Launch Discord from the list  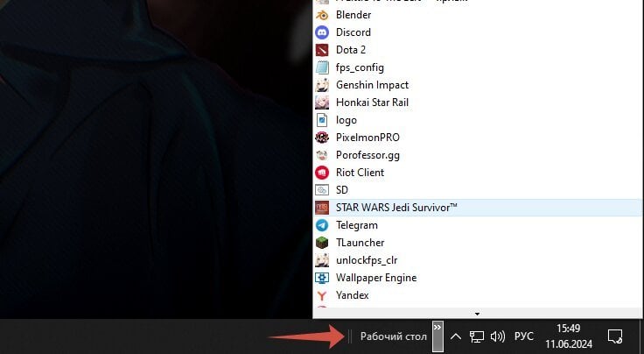[x=478, y=32]
